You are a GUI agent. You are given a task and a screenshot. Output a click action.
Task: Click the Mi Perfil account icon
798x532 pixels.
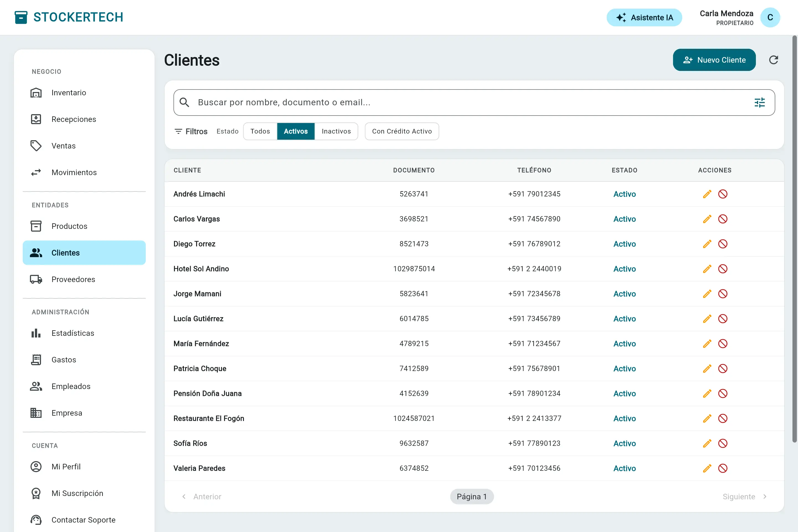[x=36, y=467]
